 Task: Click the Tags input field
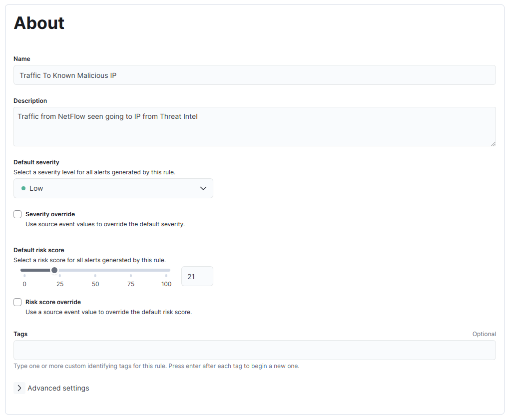click(254, 350)
